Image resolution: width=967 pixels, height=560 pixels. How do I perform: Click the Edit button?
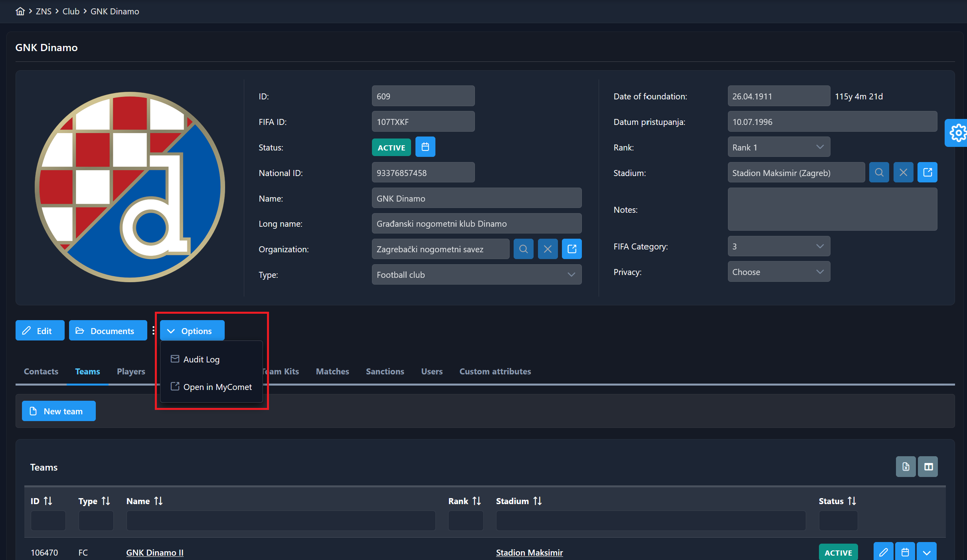tap(40, 330)
